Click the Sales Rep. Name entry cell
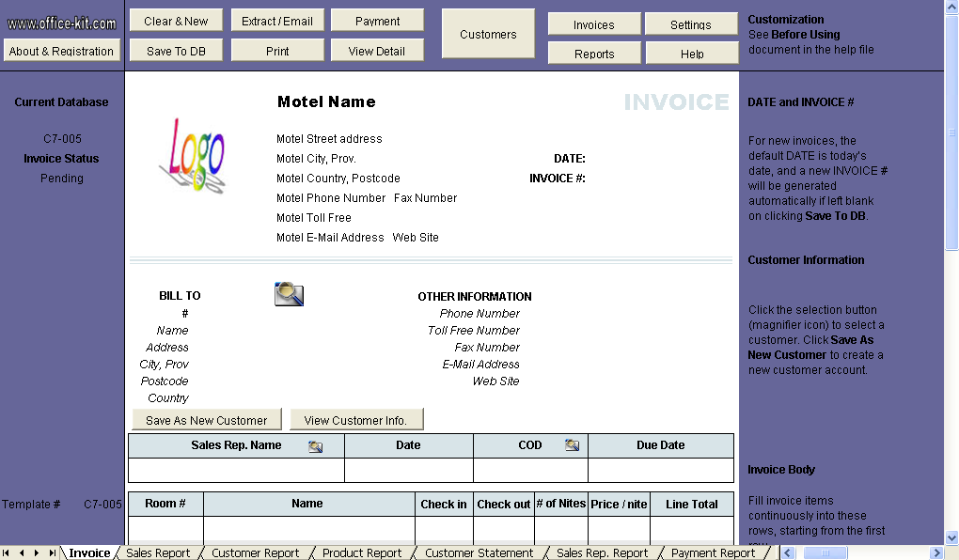 pyautogui.click(x=236, y=470)
